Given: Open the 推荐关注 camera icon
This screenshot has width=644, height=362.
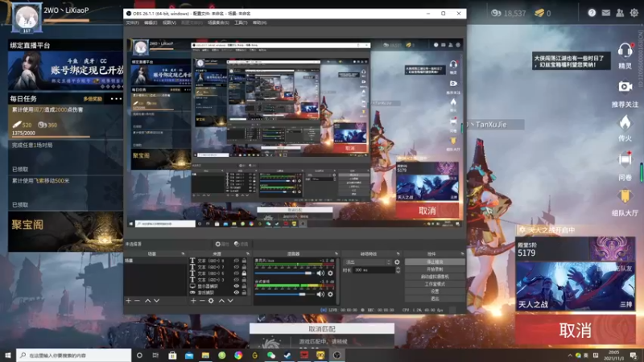Looking at the screenshot, I should 625,87.
